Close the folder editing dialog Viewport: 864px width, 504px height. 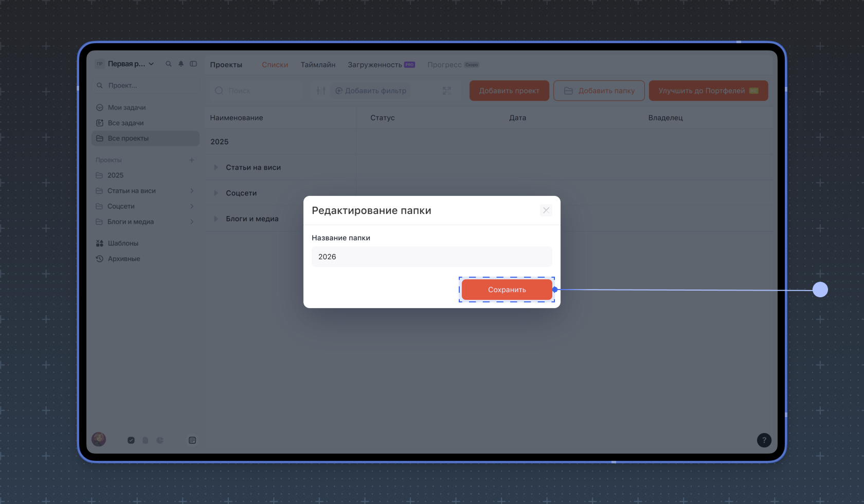pos(546,210)
